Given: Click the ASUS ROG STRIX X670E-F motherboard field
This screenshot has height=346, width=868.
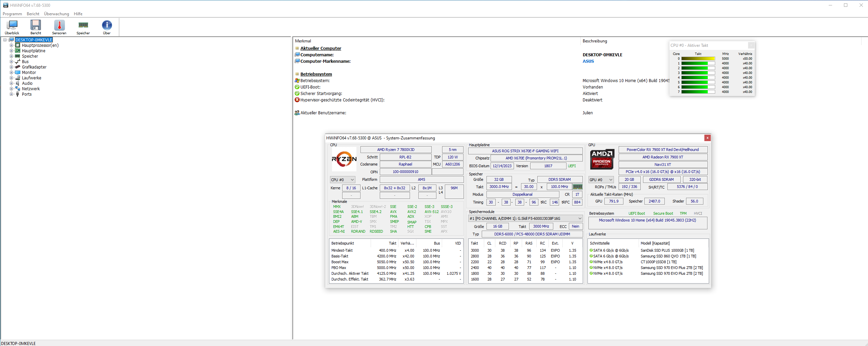Looking at the screenshot, I should 525,151.
